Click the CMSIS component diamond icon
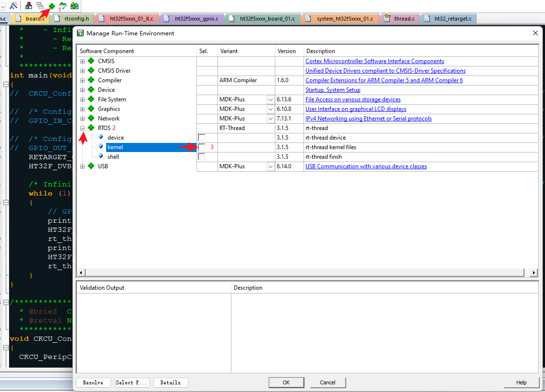This screenshot has height=392, width=545. [x=91, y=61]
